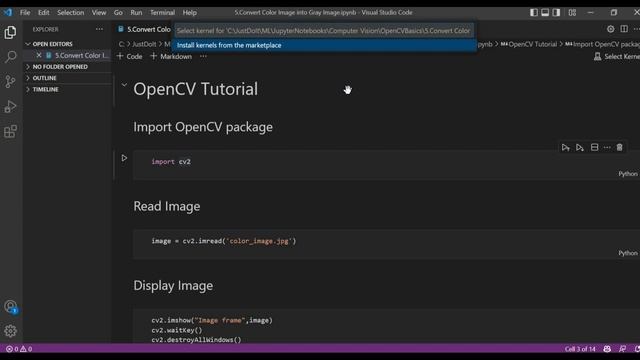Close the 5.Convert Color editor in Open Editors

[39, 55]
